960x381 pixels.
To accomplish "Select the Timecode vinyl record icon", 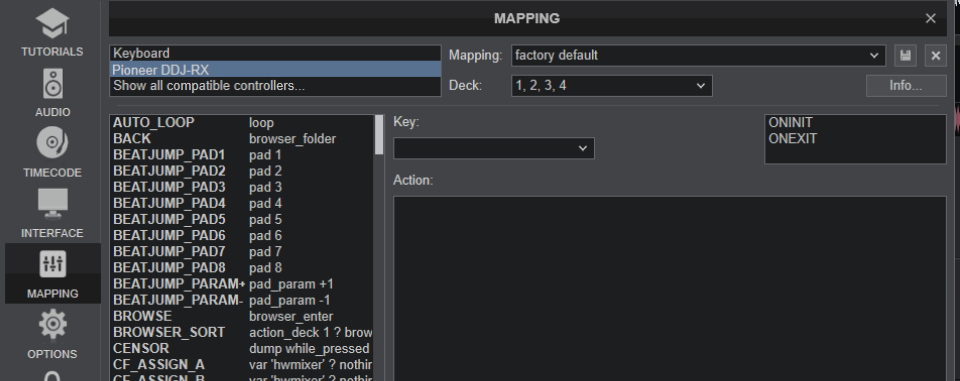I will point(52,143).
